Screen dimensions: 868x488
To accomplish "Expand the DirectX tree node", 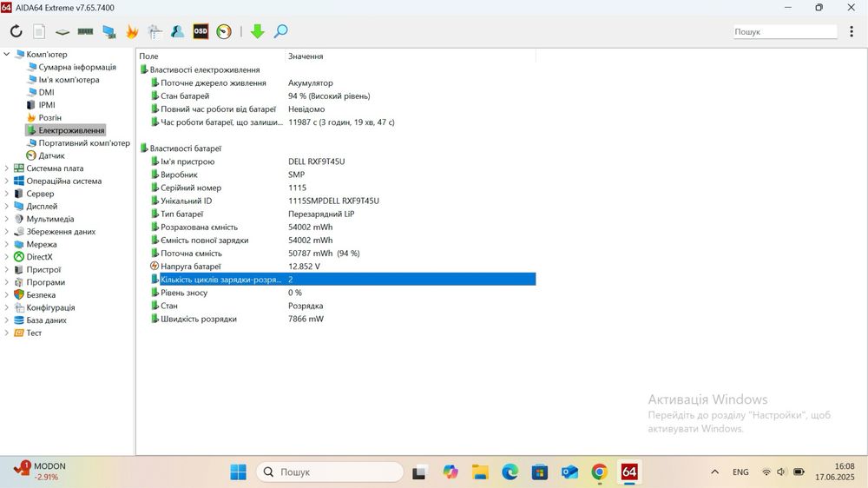I will pyautogui.click(x=7, y=257).
